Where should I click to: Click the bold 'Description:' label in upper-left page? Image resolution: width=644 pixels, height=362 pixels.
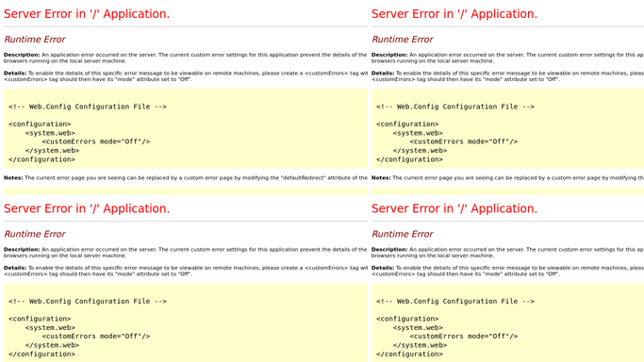[22, 55]
